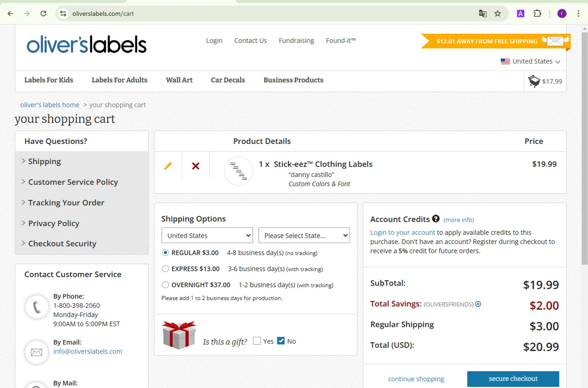Screen dimensions: 588x388
Task: Click the Stick-eez label product thumbnail
Action: [x=238, y=171]
